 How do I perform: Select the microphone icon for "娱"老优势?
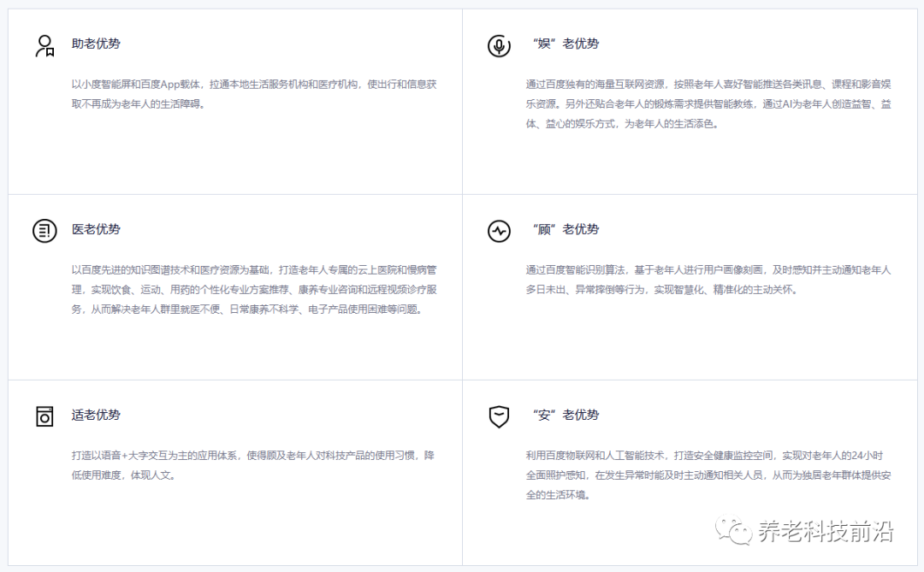pyautogui.click(x=499, y=44)
